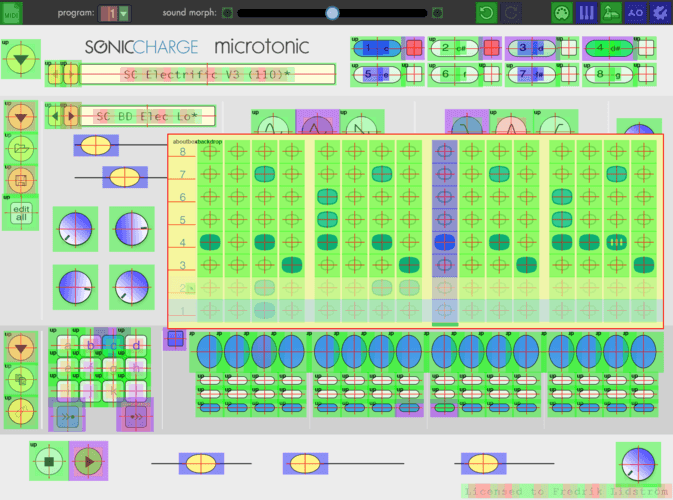Toggle the mute square for channel 7
Image resolution: width=673 pixels, height=500 pixels.
pos(569,75)
